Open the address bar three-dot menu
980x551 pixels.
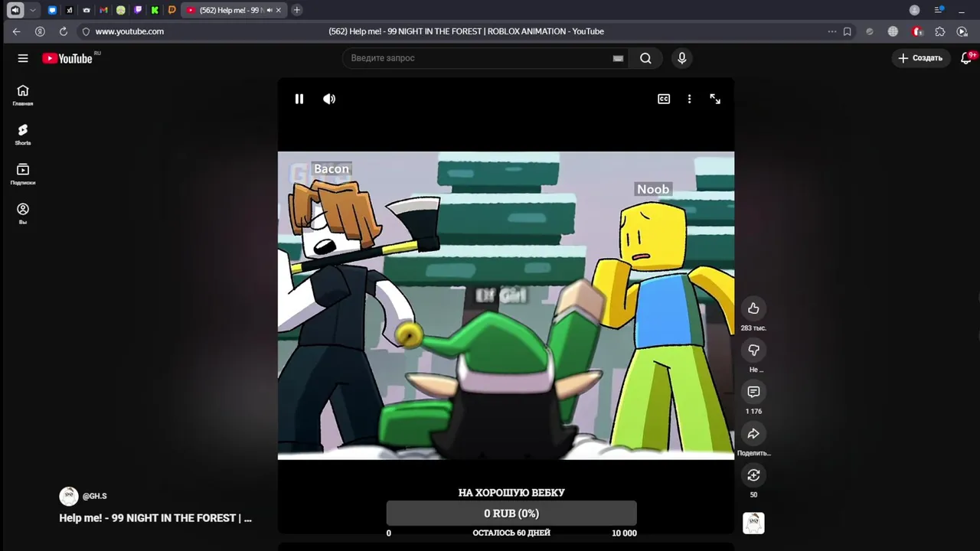tap(832, 31)
